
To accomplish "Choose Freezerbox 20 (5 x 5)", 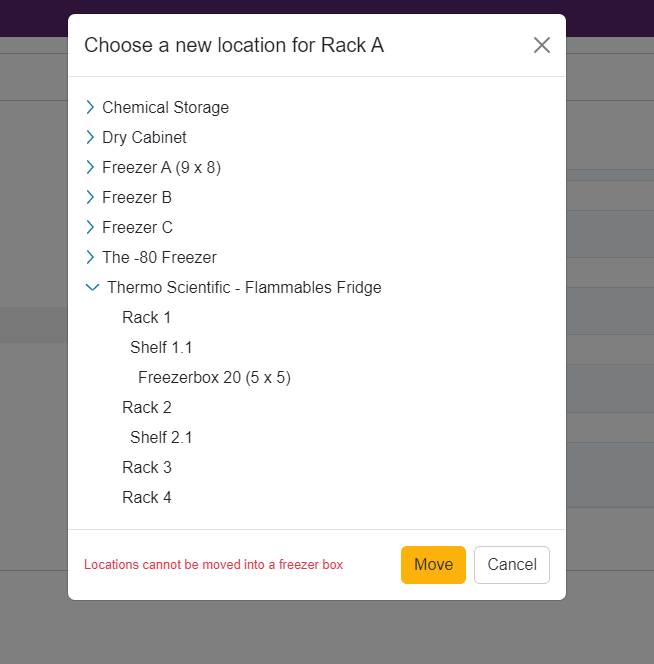I will click(x=214, y=378).
